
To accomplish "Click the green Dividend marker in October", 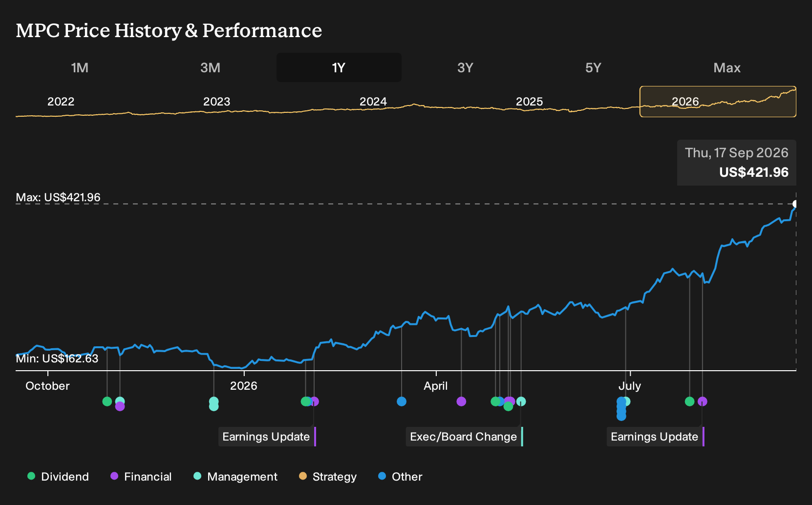I will [x=107, y=401].
